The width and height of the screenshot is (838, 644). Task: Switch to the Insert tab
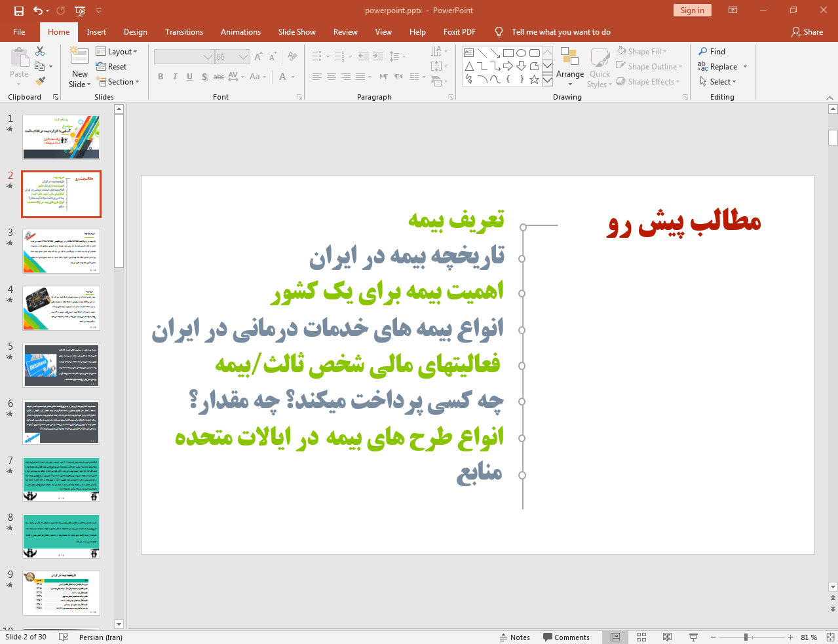(96, 31)
